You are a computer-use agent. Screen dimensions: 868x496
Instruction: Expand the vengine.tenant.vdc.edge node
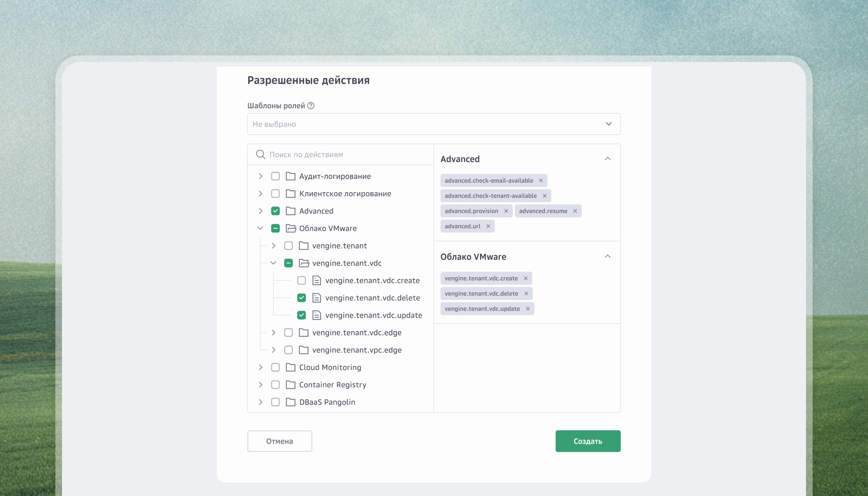(x=273, y=332)
